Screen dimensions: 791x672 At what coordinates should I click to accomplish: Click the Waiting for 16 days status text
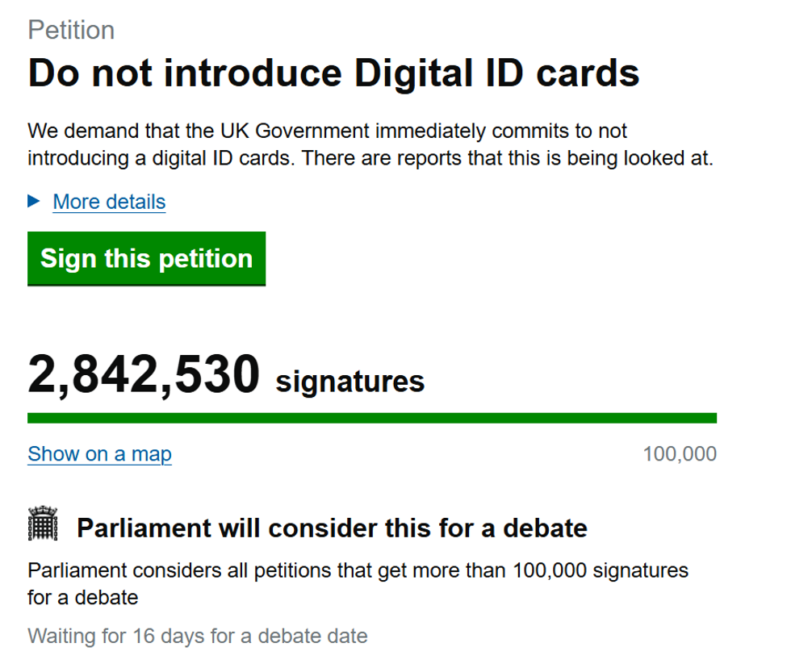(x=199, y=636)
